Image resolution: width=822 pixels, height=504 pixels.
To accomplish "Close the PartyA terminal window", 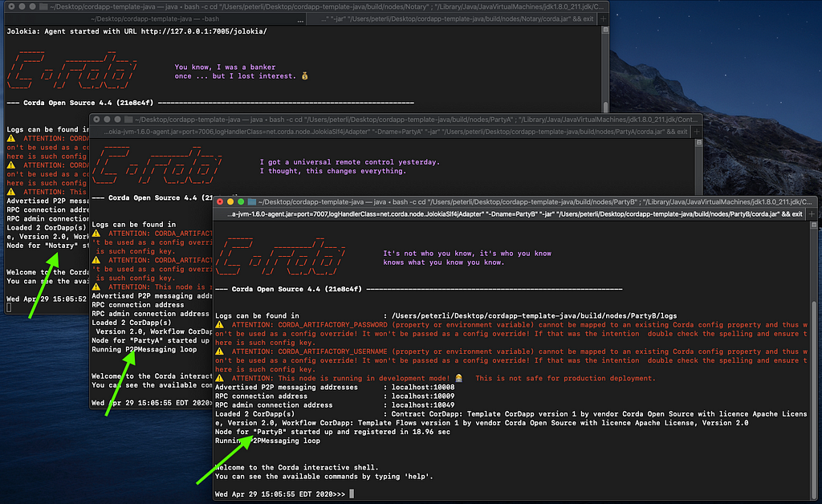I will click(96, 120).
